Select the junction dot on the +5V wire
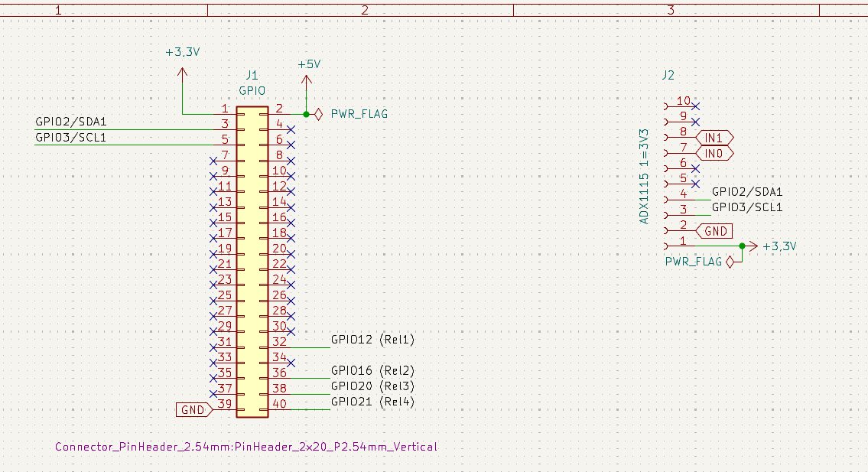The image size is (868, 472). tap(306, 114)
